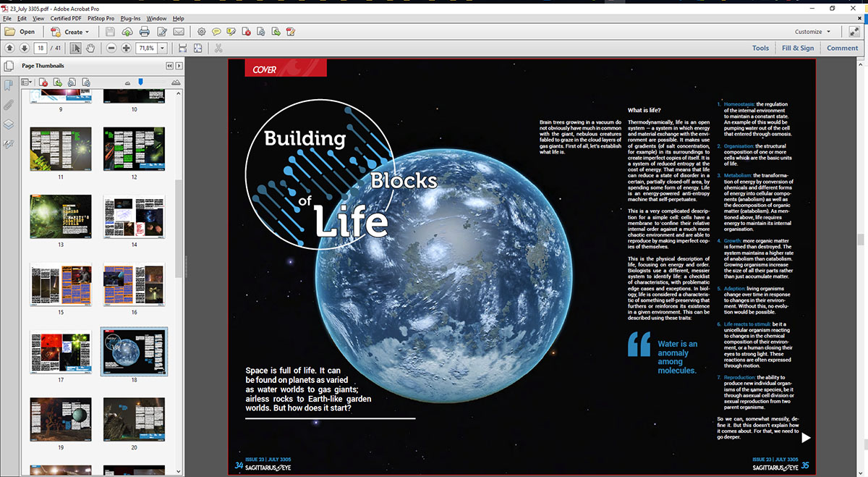Click the extract pages icon in the main toolbar
The image size is (868, 477).
click(x=276, y=32)
